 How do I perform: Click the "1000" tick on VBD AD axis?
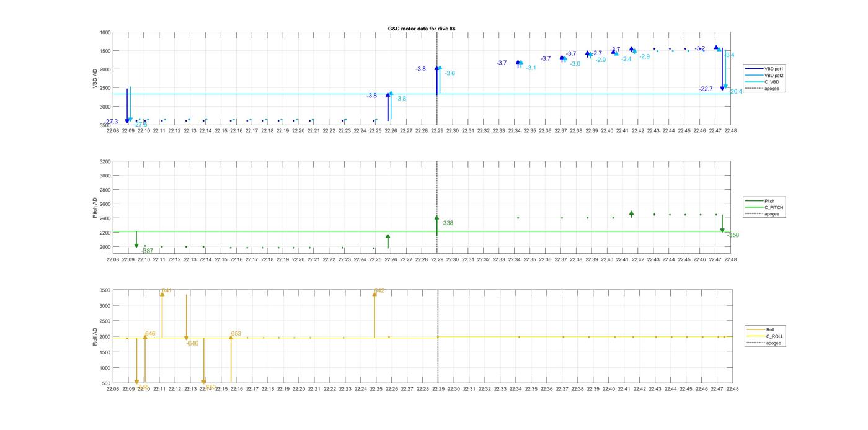pyautogui.click(x=105, y=32)
